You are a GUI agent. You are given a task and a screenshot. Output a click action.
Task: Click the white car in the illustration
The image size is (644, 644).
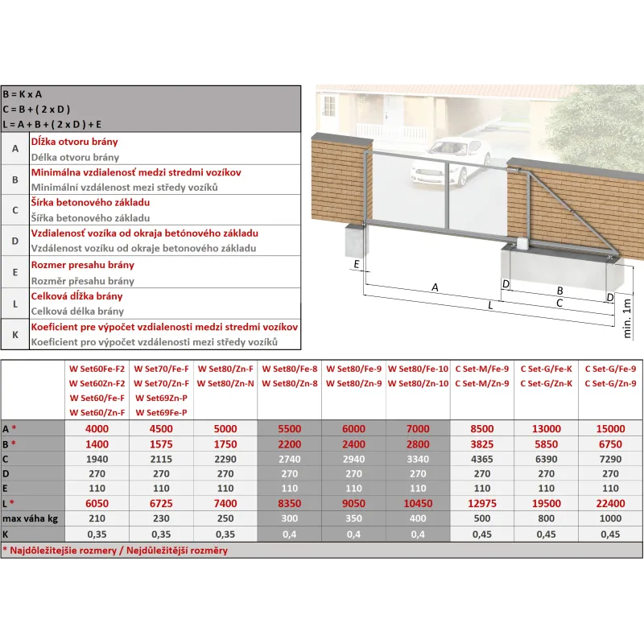pyautogui.click(x=440, y=164)
